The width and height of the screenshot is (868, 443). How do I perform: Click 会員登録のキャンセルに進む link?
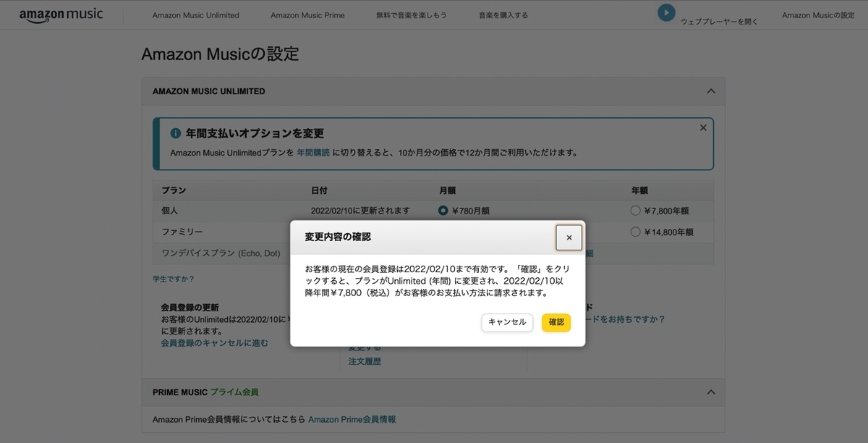(x=214, y=343)
